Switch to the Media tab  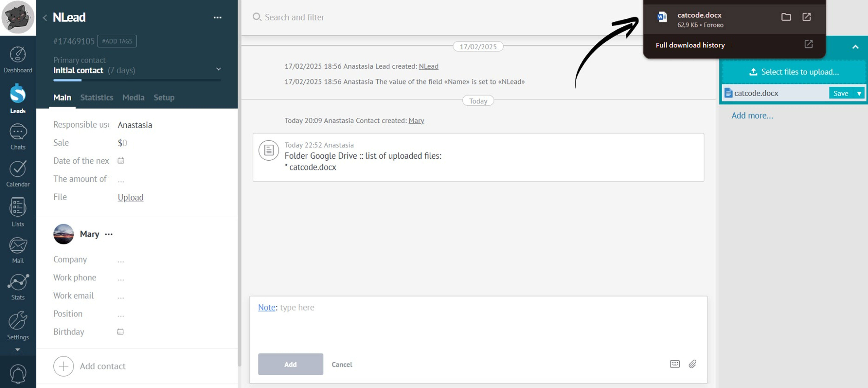click(133, 98)
